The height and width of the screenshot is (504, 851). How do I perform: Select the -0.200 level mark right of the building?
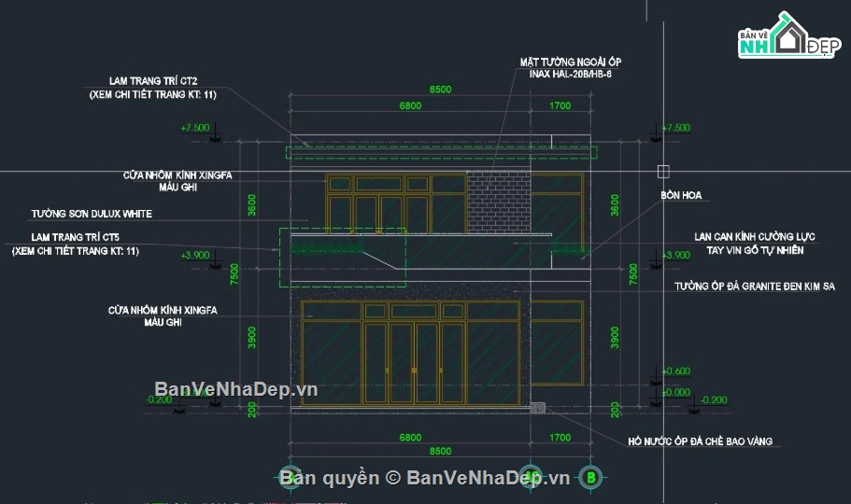pyautogui.click(x=715, y=399)
